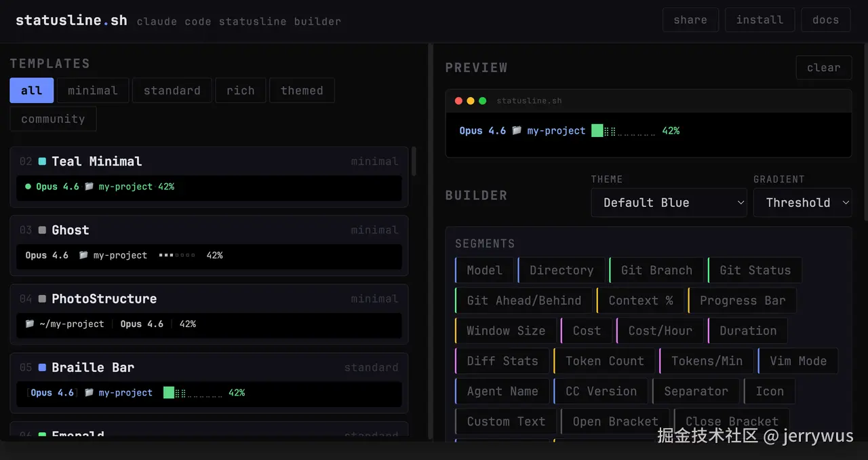This screenshot has height=460, width=868.
Task: Toggle the Window Size segment
Action: point(506,330)
